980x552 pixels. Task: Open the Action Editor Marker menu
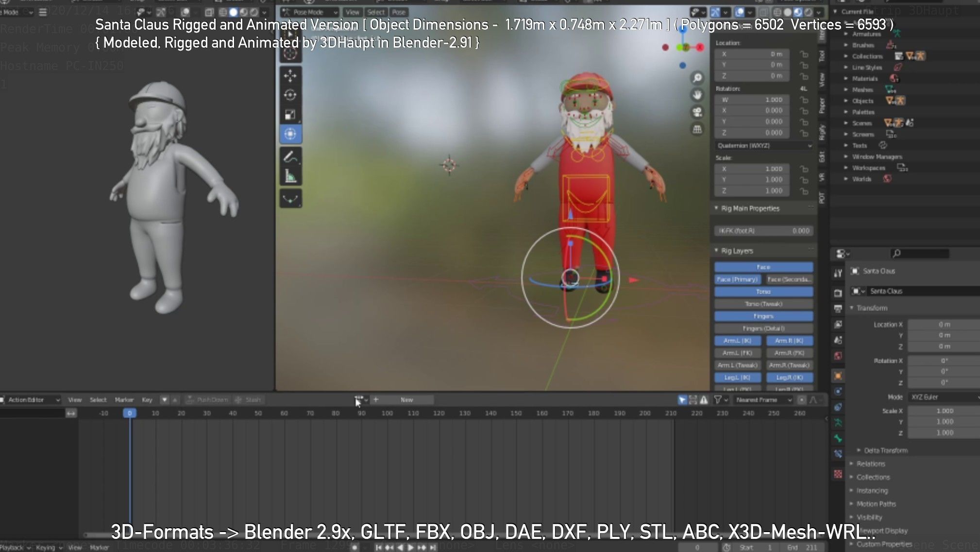(x=124, y=400)
